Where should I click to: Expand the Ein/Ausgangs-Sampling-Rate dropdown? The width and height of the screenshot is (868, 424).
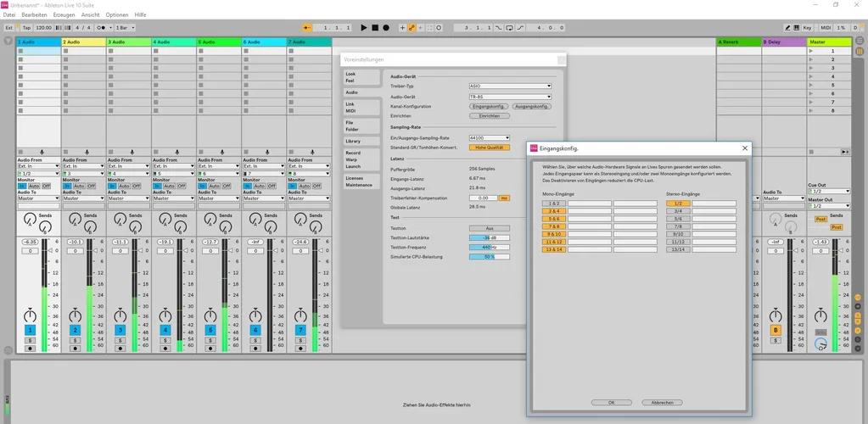pos(490,137)
